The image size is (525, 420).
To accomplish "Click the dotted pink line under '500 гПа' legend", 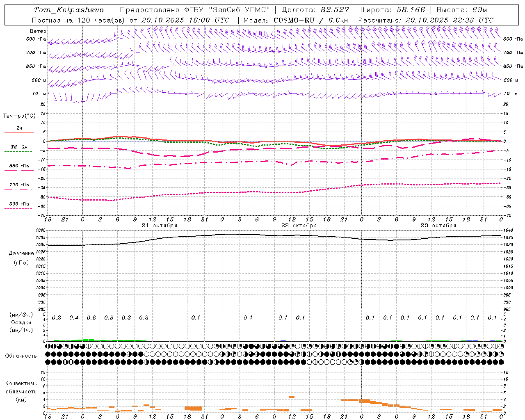I will 19,208.
